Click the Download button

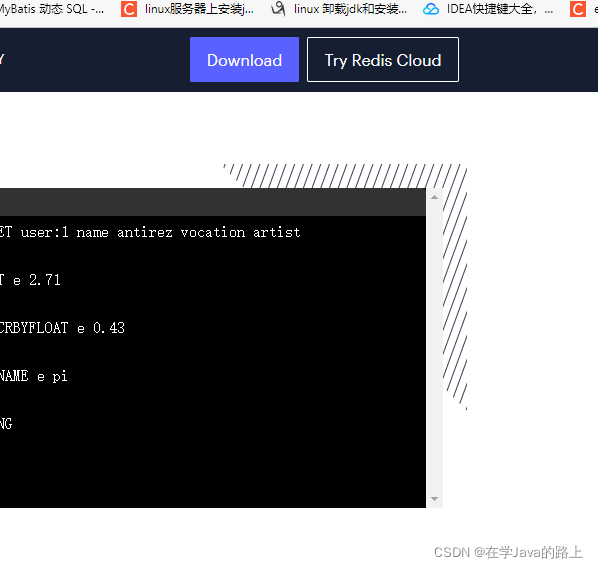point(244,60)
